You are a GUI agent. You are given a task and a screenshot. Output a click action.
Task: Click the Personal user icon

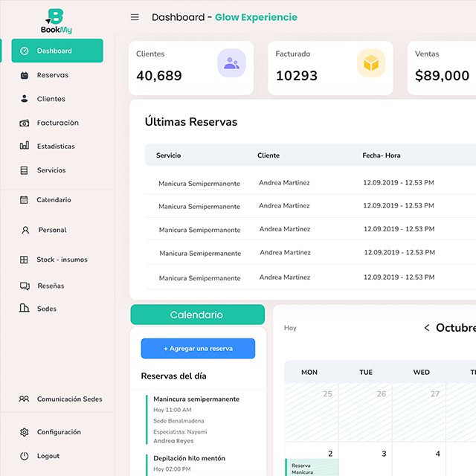coord(25,230)
